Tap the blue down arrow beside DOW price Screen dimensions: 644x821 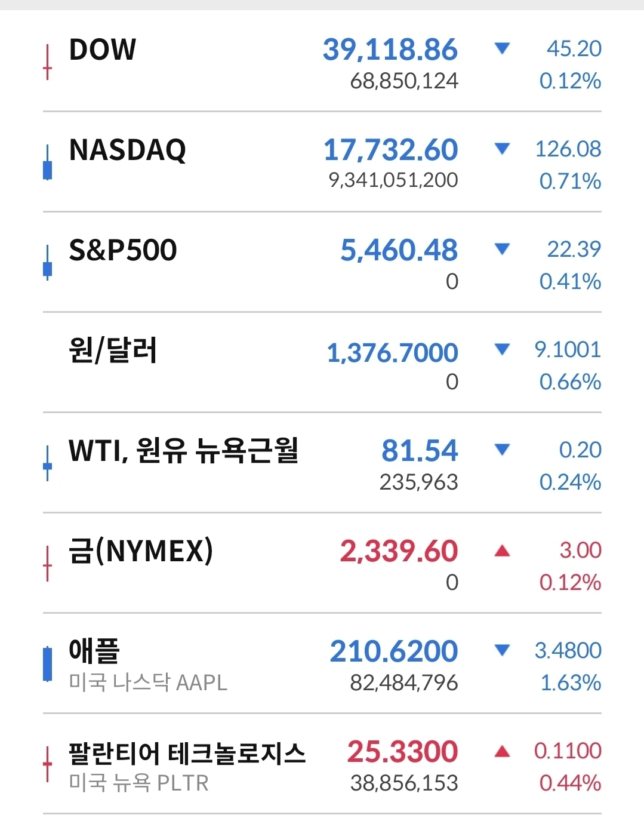point(503,48)
